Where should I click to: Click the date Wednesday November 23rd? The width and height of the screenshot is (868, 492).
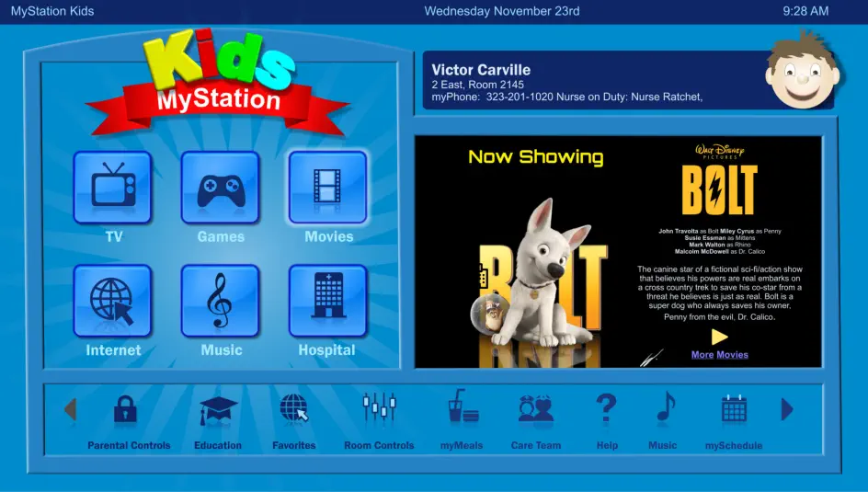(x=502, y=11)
